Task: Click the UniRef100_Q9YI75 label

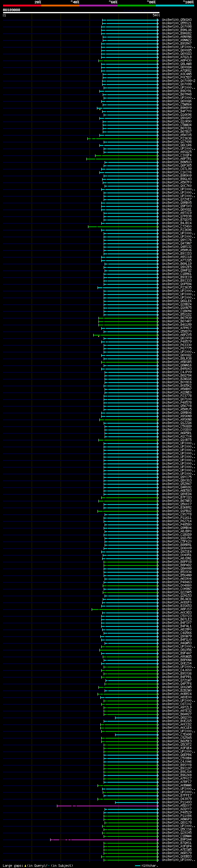Action: (x=177, y=478)
